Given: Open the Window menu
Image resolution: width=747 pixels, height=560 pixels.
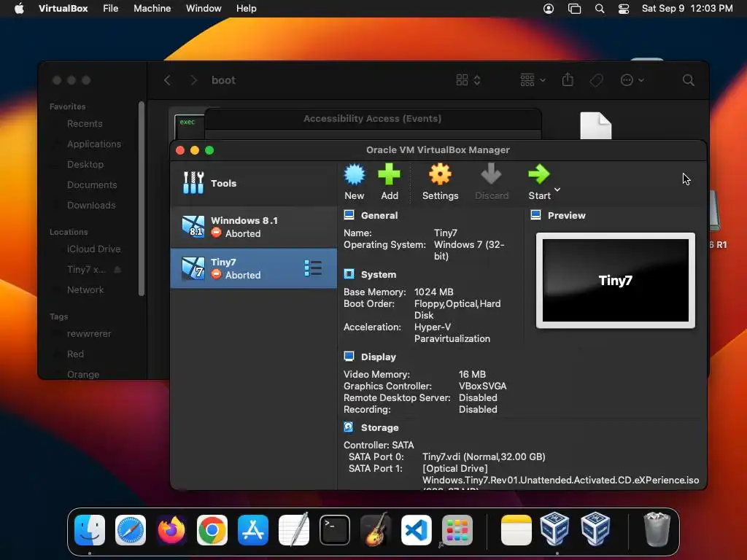Looking at the screenshot, I should [x=204, y=9].
